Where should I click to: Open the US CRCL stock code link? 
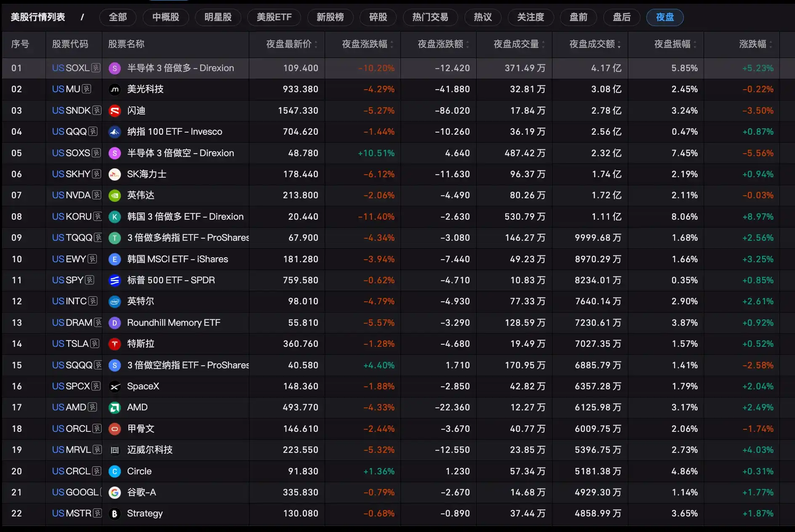71,471
